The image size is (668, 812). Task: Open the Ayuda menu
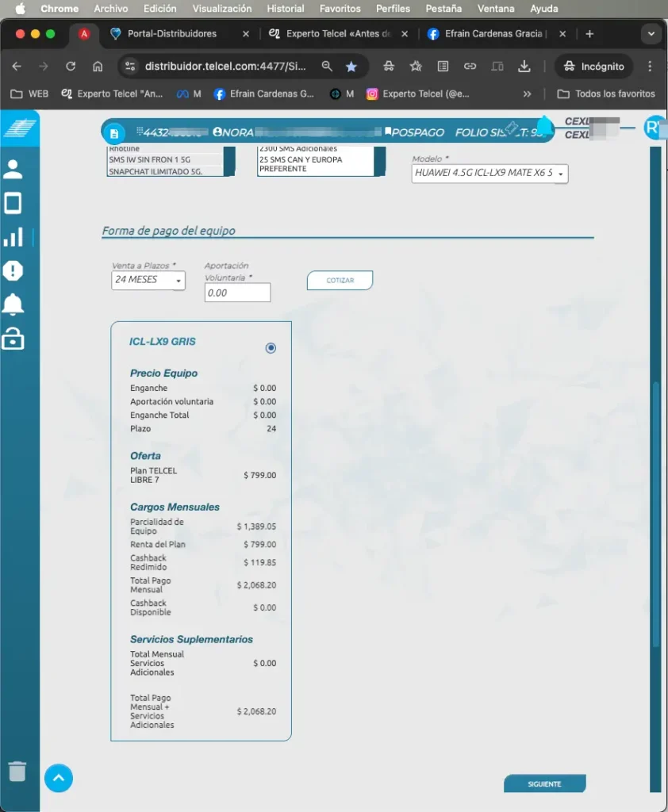(544, 8)
